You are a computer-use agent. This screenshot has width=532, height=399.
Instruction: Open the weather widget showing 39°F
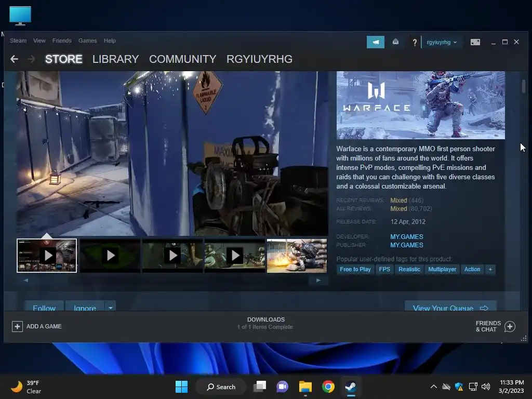pyautogui.click(x=26, y=387)
